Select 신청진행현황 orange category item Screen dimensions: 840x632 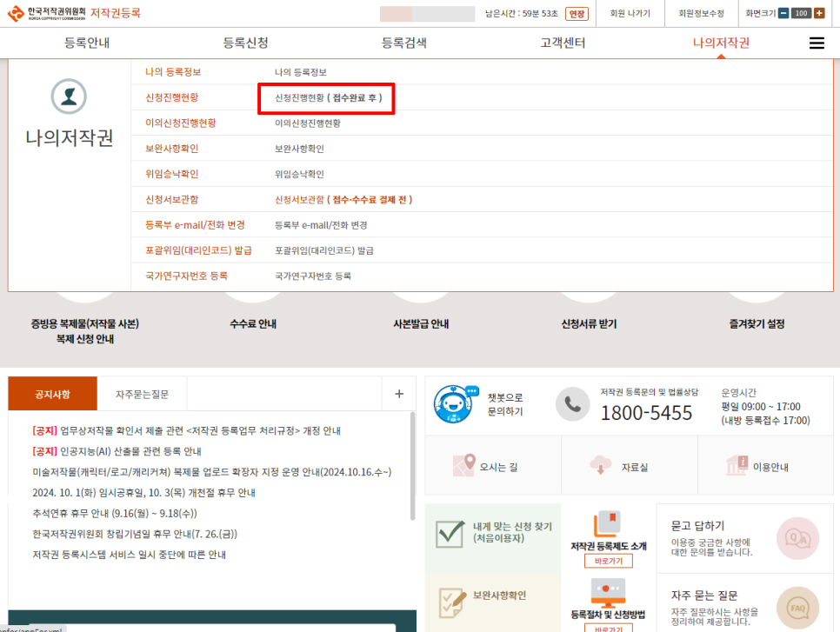[172, 97]
